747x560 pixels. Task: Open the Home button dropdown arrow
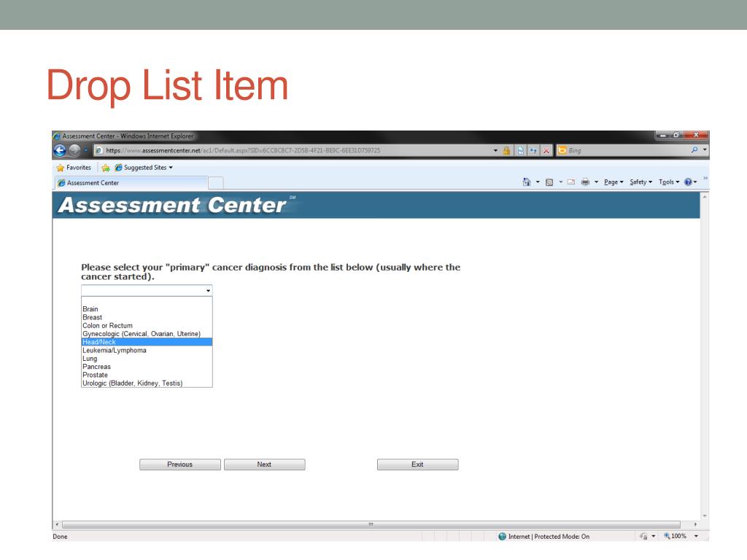click(x=538, y=182)
